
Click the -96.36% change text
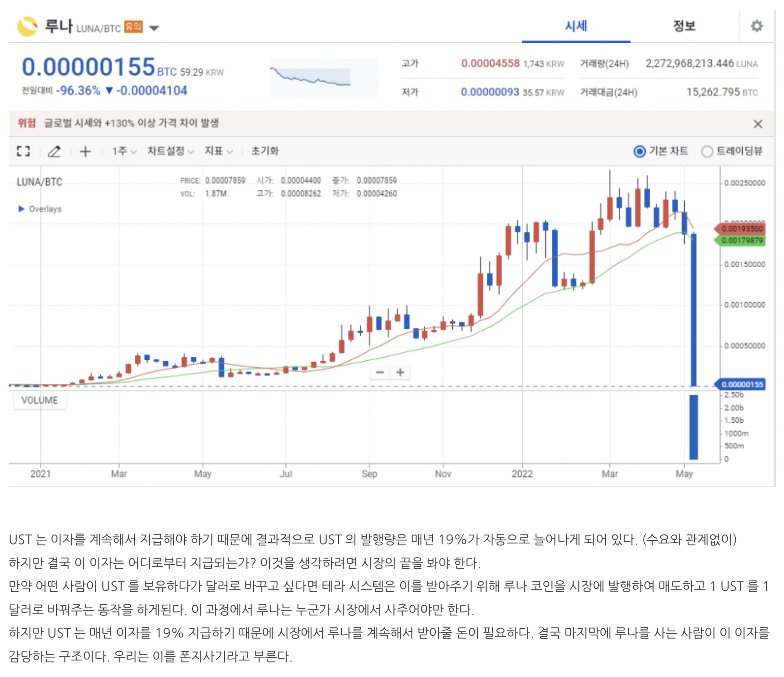coord(78,91)
